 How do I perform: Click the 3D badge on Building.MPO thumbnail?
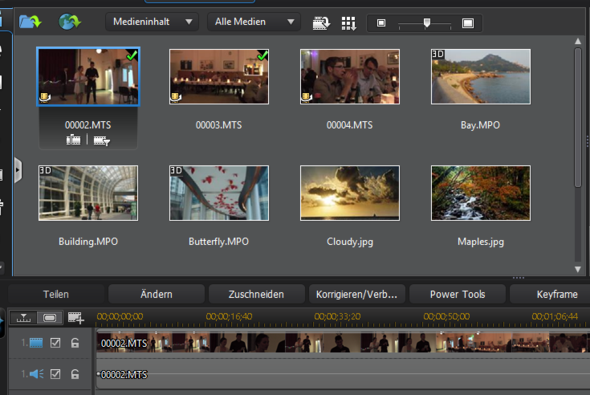tap(45, 170)
